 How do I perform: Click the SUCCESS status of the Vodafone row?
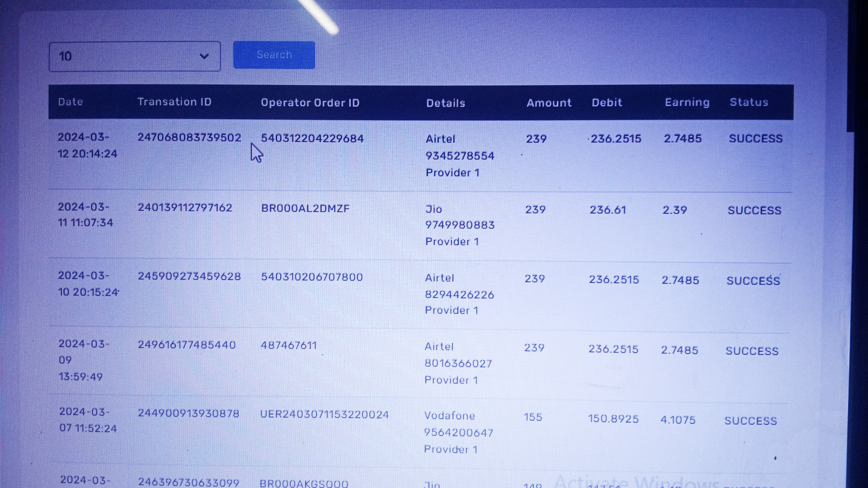pyautogui.click(x=750, y=421)
